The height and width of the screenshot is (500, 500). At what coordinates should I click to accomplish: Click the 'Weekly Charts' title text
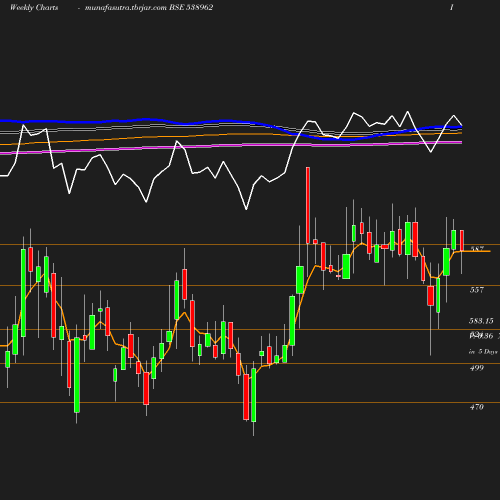click(x=34, y=8)
